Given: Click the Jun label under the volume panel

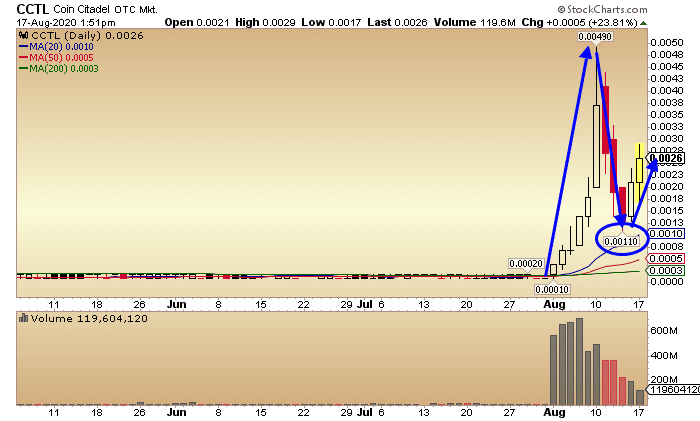Looking at the screenshot, I should coord(176,412).
